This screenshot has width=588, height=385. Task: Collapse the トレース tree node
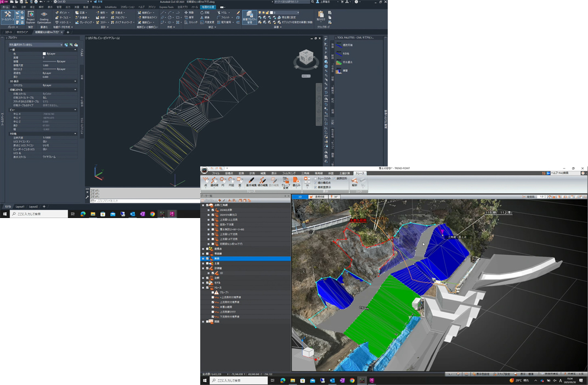coord(203,288)
